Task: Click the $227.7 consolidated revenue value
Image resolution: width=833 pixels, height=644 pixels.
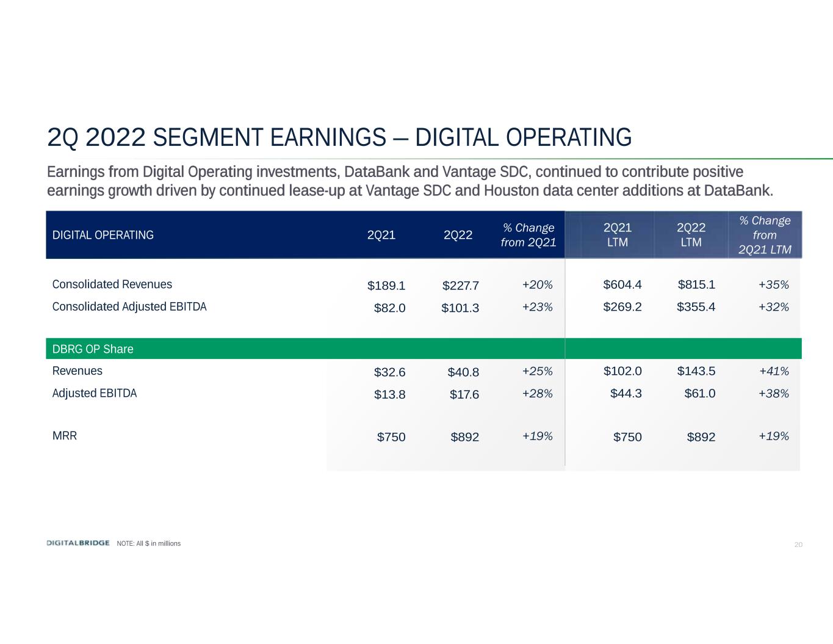Action: 460,286
